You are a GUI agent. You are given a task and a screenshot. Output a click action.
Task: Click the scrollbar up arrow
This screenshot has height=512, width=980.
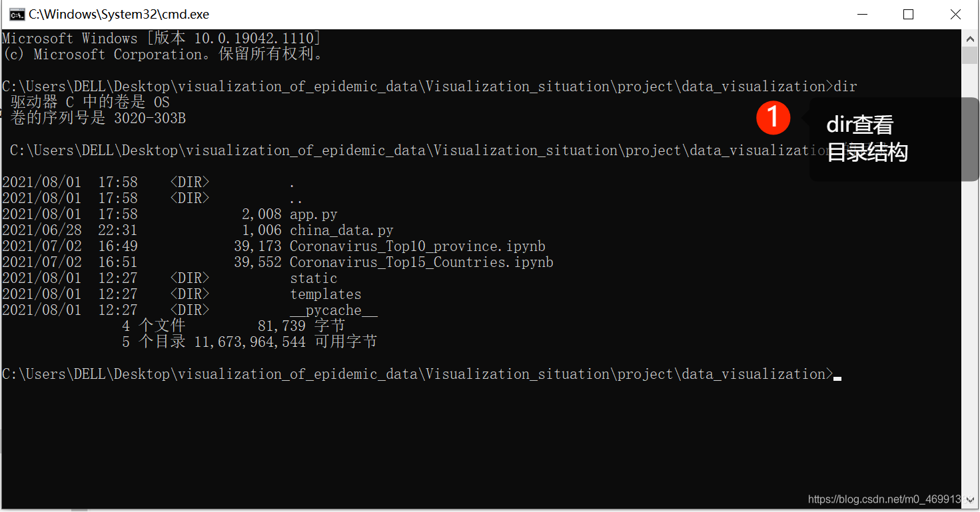point(969,37)
